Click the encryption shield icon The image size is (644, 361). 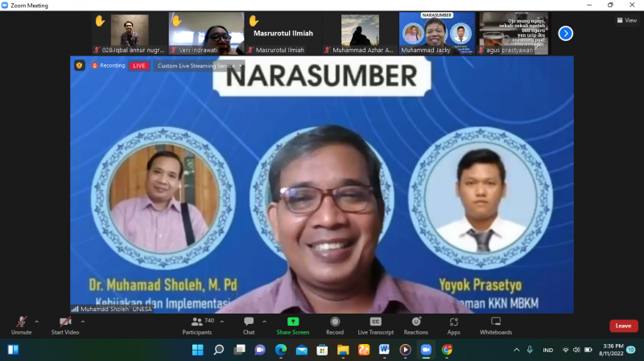tap(79, 65)
